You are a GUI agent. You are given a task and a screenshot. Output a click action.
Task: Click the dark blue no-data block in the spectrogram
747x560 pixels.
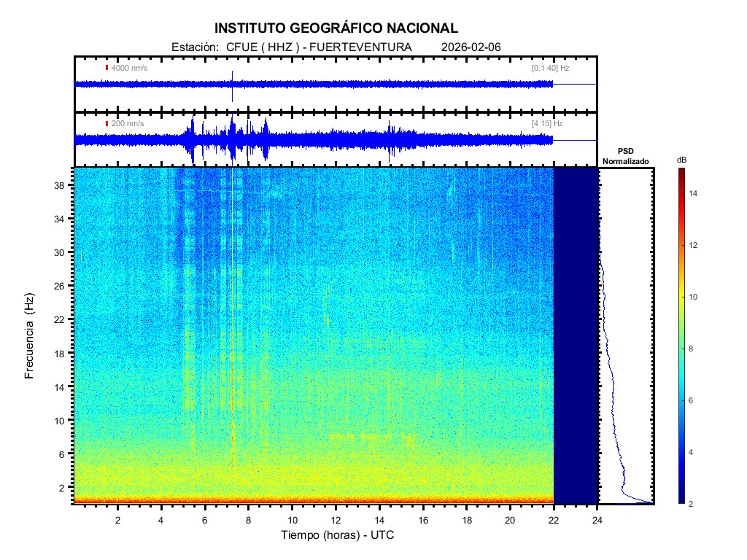(576, 335)
